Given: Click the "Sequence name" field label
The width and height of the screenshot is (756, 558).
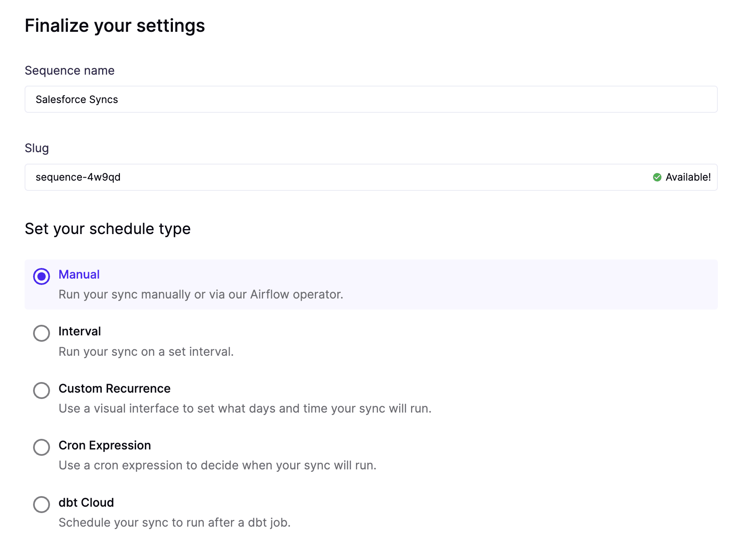Looking at the screenshot, I should click(69, 70).
